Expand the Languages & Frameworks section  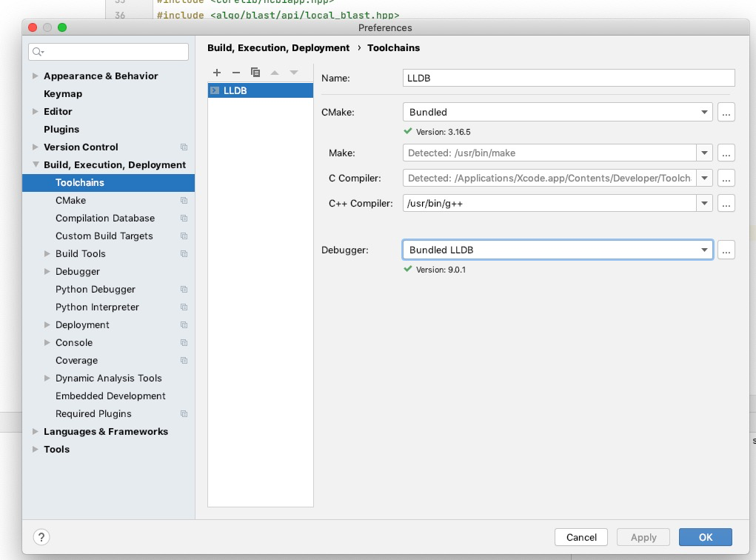point(36,431)
